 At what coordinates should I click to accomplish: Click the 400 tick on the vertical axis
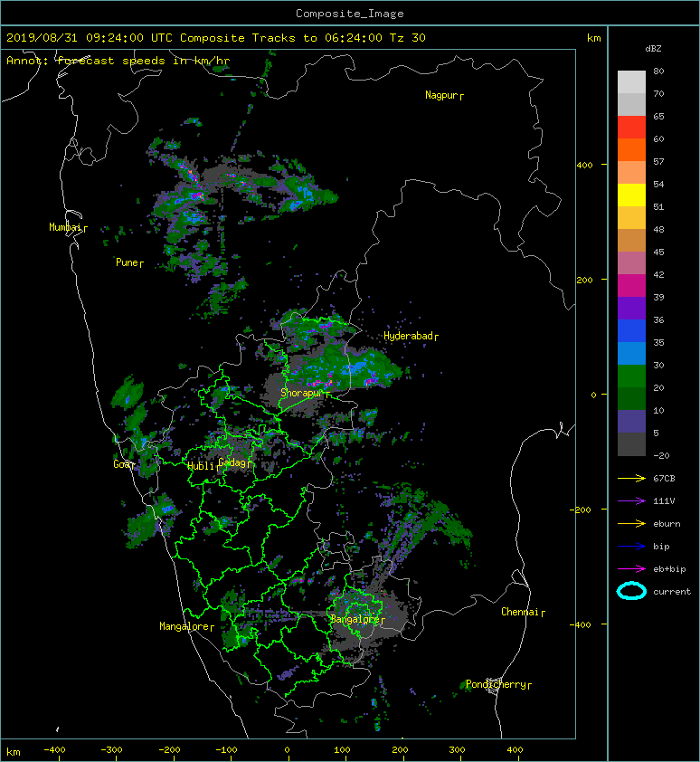coord(584,166)
